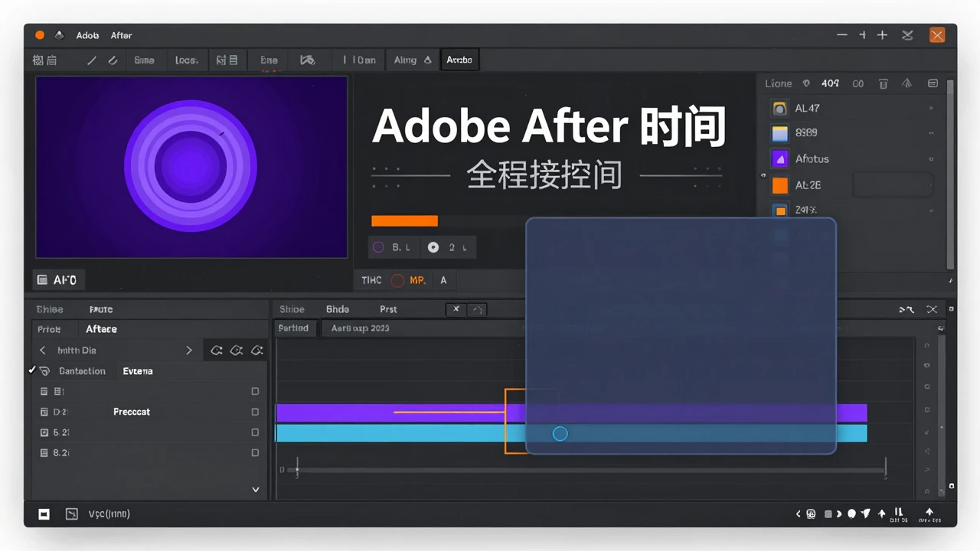Click the second rotate-arrow icon in layer panel
The width and height of the screenshot is (980, 551).
pyautogui.click(x=237, y=350)
